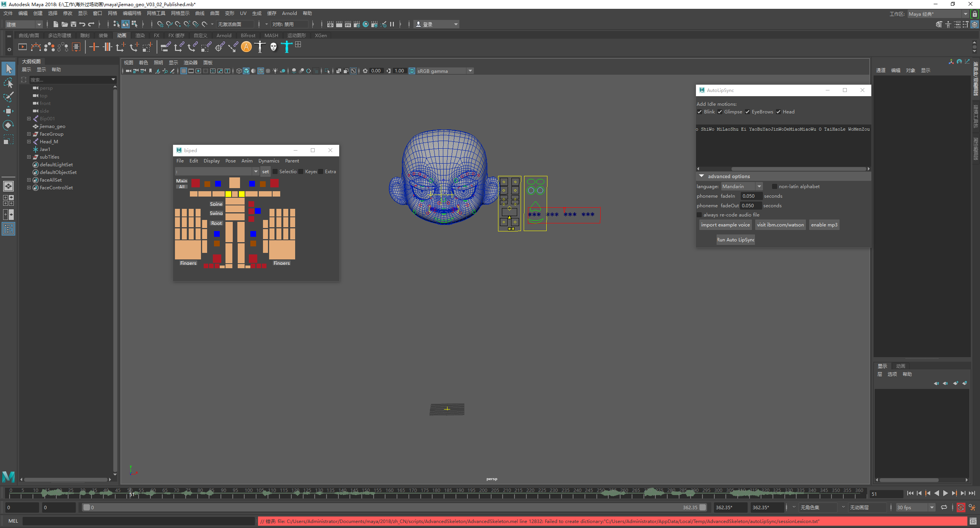Enable the non-latin alphabet checkbox

pyautogui.click(x=775, y=187)
